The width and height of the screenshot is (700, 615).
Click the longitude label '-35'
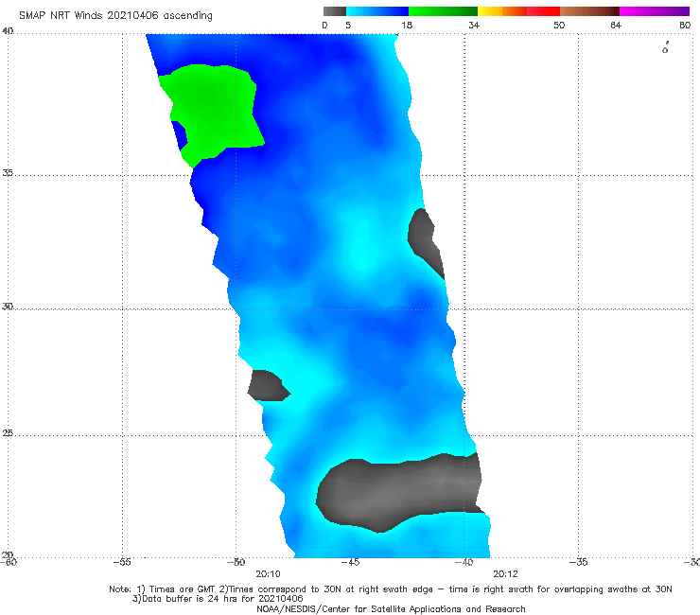point(579,562)
